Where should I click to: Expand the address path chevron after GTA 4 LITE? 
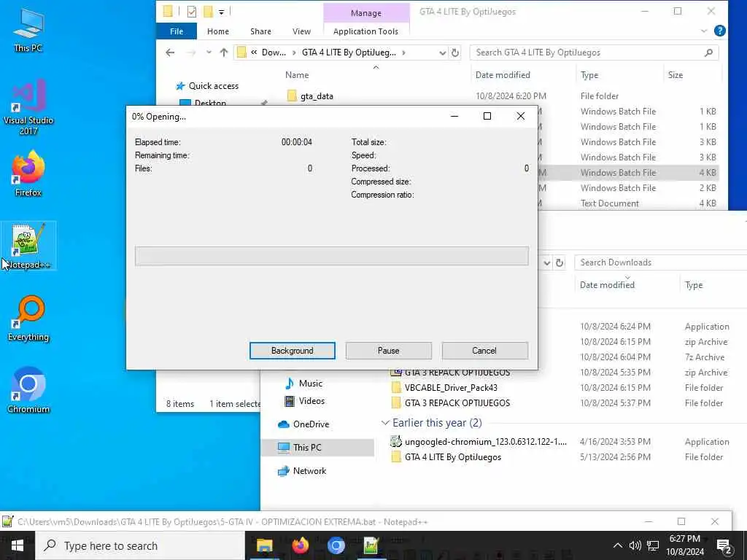coord(403,52)
